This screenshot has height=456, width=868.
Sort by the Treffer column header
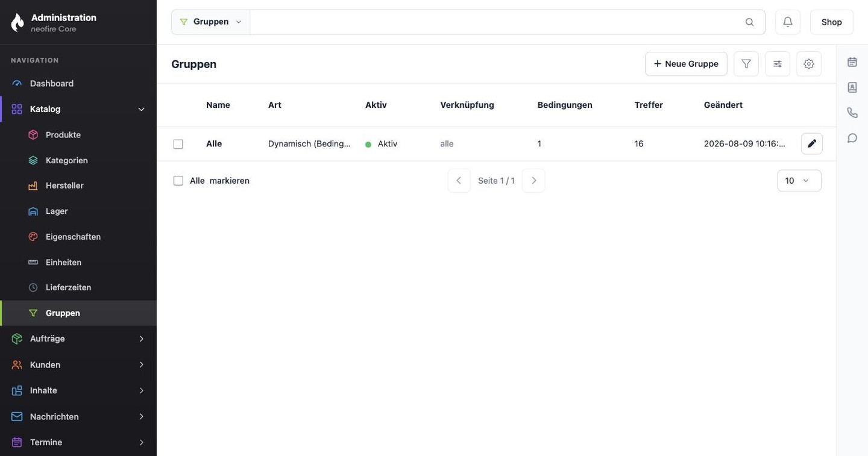(x=649, y=105)
